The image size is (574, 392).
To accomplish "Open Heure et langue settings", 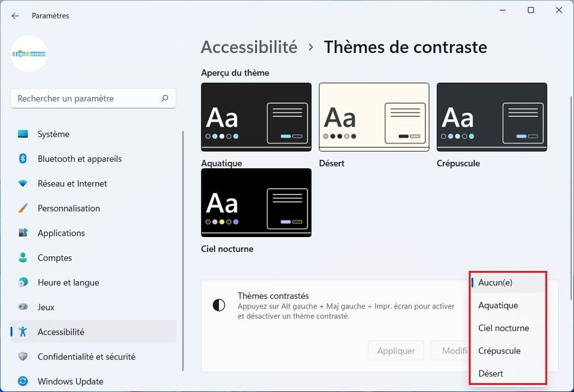I will point(67,282).
